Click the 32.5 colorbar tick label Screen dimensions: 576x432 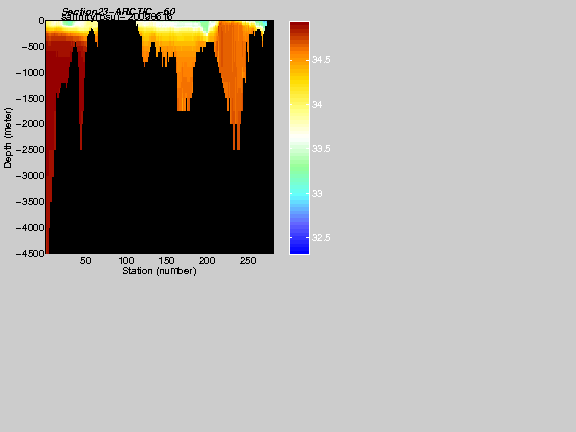pos(321,238)
